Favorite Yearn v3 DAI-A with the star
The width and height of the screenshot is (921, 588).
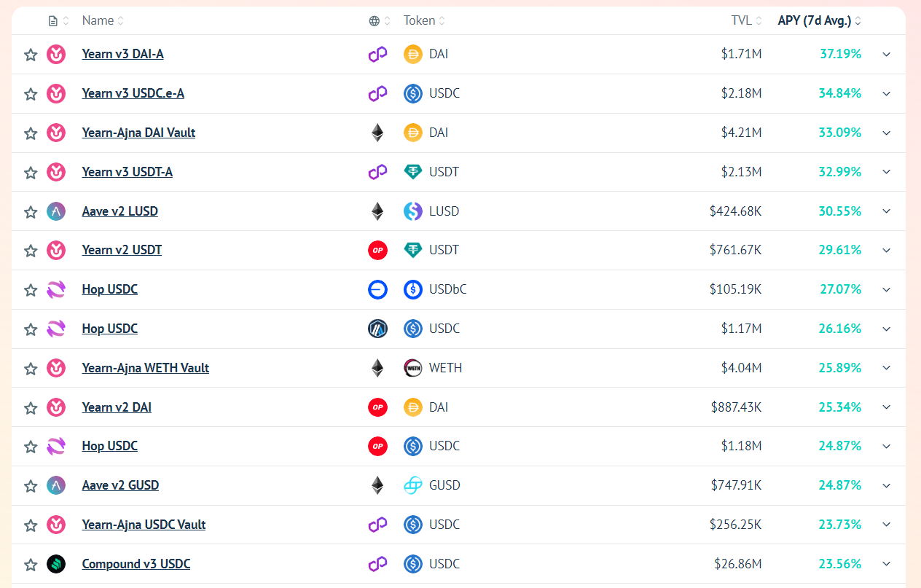pos(31,55)
